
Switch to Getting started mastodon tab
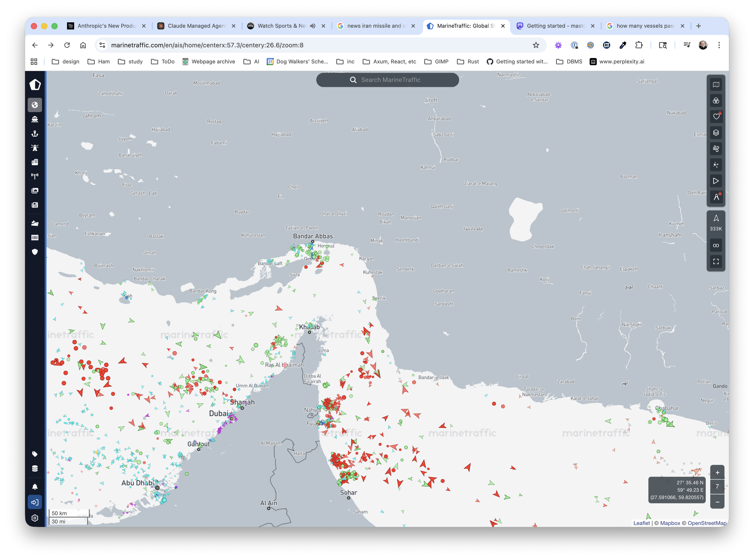click(555, 26)
